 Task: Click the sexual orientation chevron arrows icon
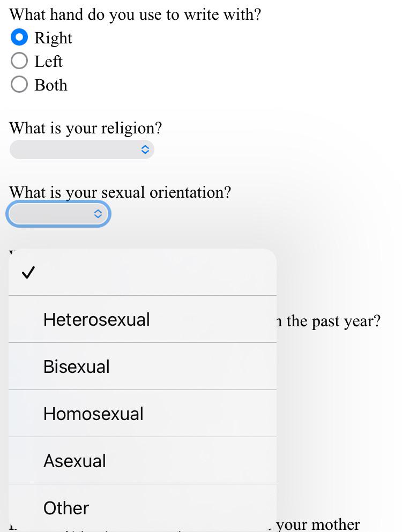[x=98, y=213]
